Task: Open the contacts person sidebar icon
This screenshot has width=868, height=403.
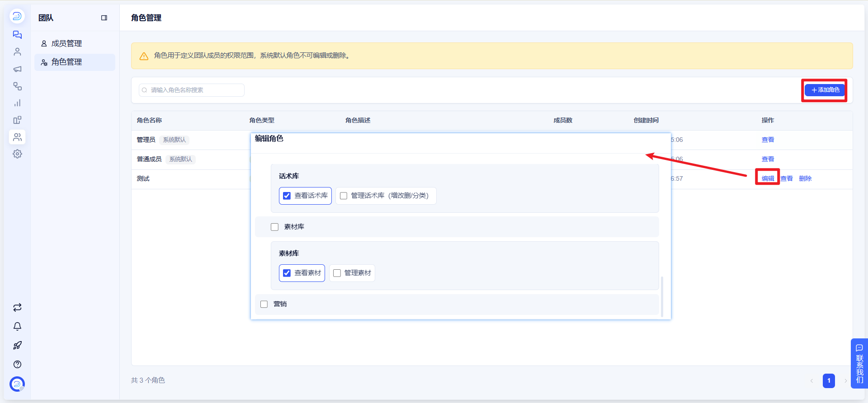Action: [x=17, y=52]
